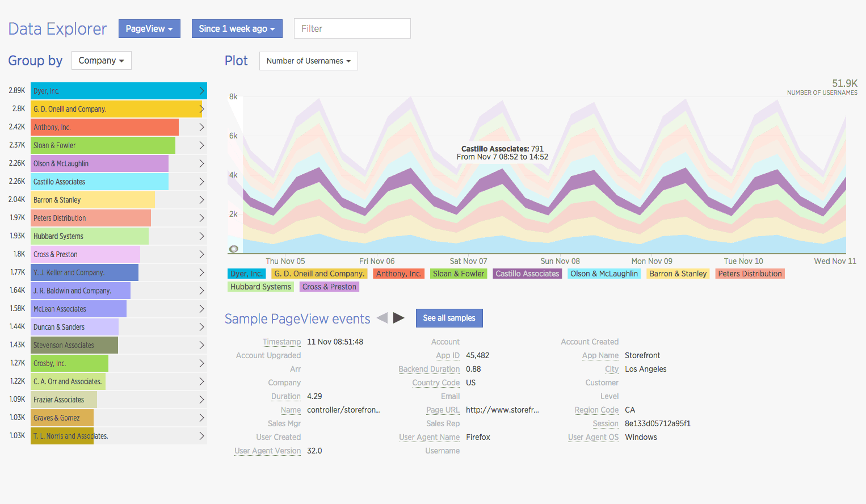This screenshot has width=866, height=504.
Task: Open the Group by Company dropdown
Action: click(x=101, y=60)
